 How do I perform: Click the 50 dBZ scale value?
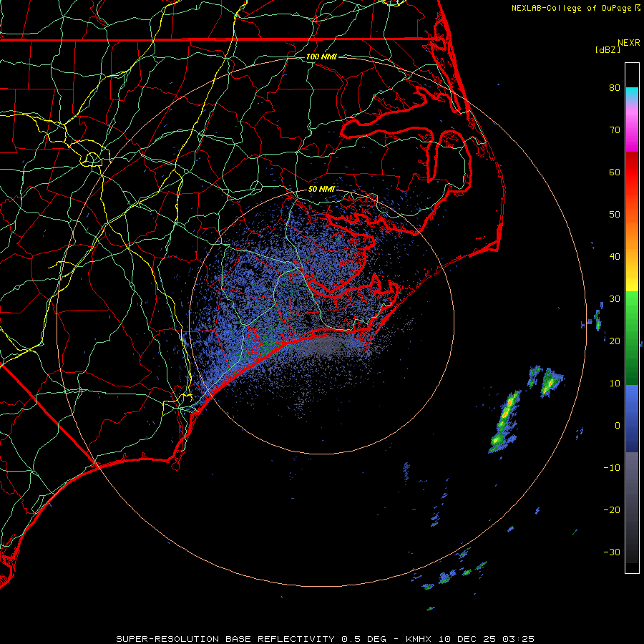click(x=615, y=215)
